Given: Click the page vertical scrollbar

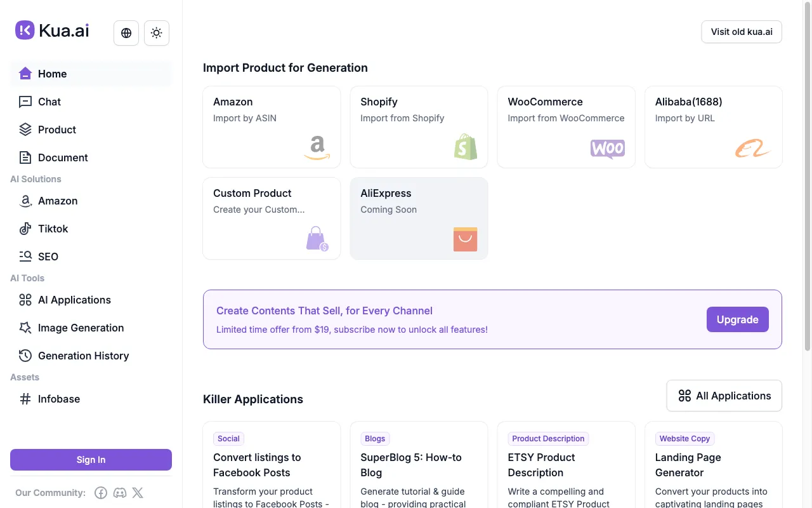Looking at the screenshot, I should (x=808, y=177).
